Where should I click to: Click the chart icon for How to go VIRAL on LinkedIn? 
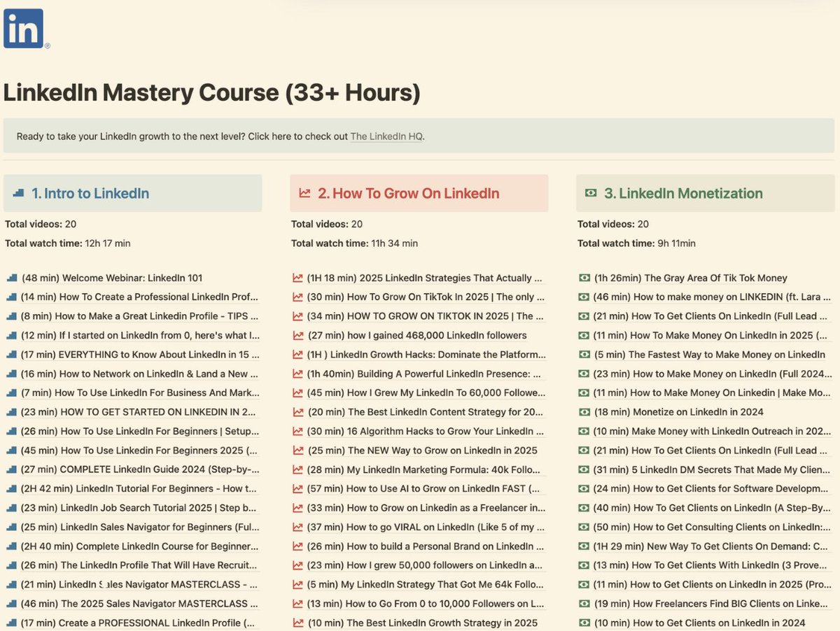tap(297, 527)
